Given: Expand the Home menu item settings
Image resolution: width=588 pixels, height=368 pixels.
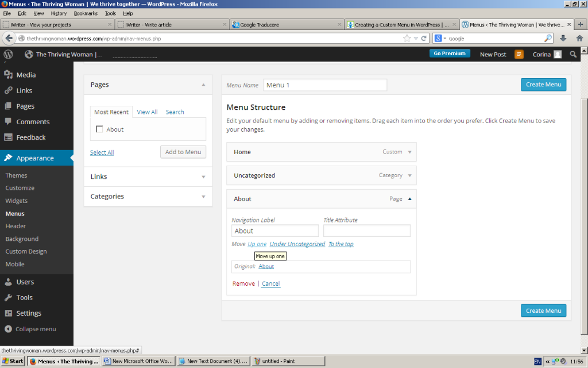Looking at the screenshot, I should coord(409,152).
